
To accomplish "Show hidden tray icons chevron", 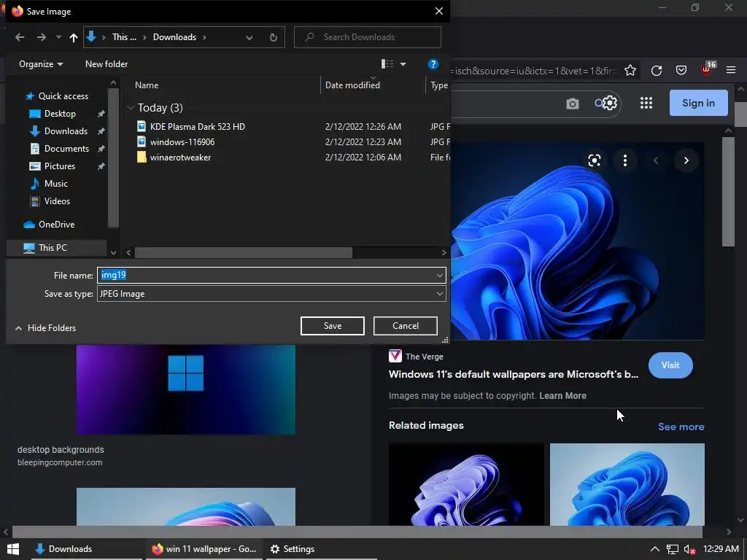I will point(655,549).
